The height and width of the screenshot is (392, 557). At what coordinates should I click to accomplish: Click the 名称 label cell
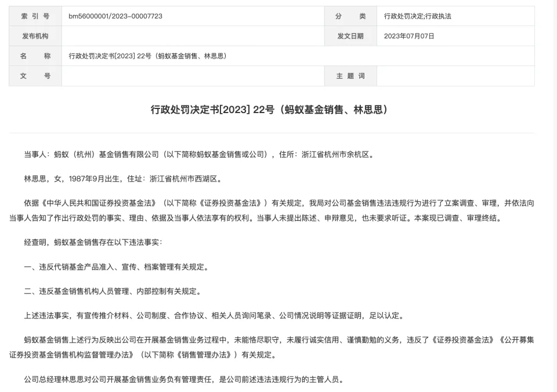[35, 56]
